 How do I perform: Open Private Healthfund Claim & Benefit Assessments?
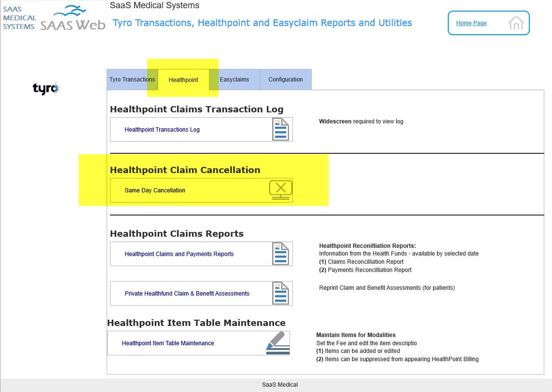click(187, 294)
